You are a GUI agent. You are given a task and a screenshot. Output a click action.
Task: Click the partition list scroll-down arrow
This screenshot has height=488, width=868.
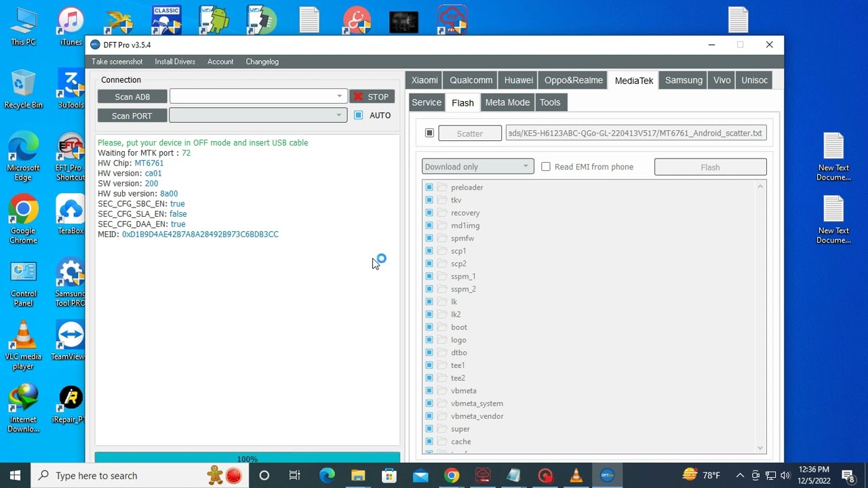760,447
